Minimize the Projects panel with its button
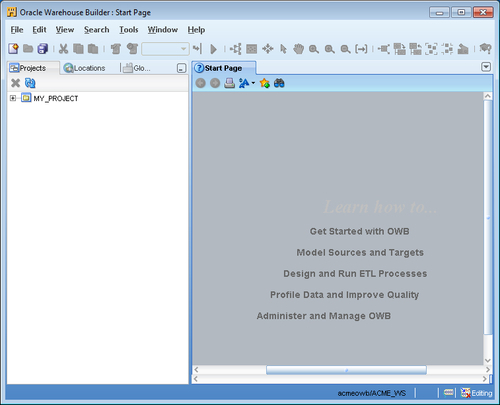Screen dimensions: 500x405 pos(181,68)
